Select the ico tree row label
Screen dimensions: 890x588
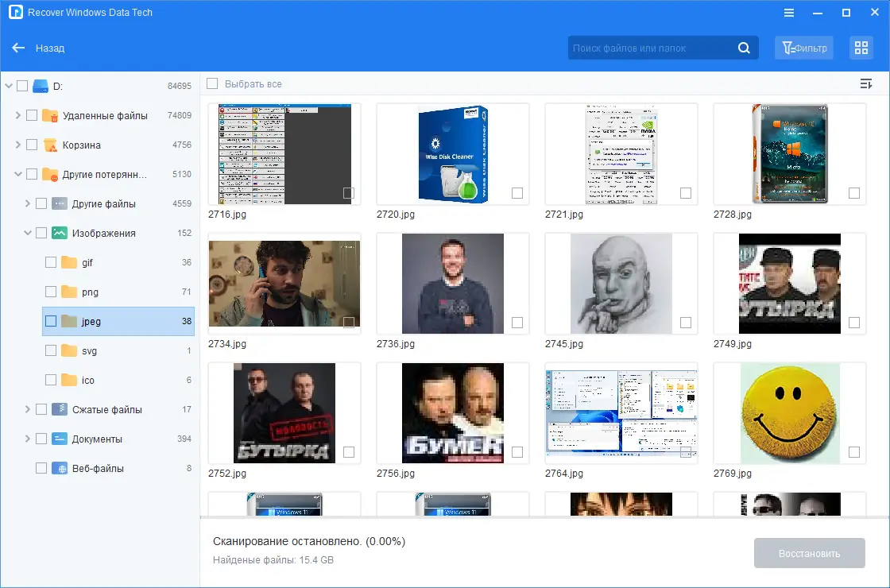click(x=88, y=381)
